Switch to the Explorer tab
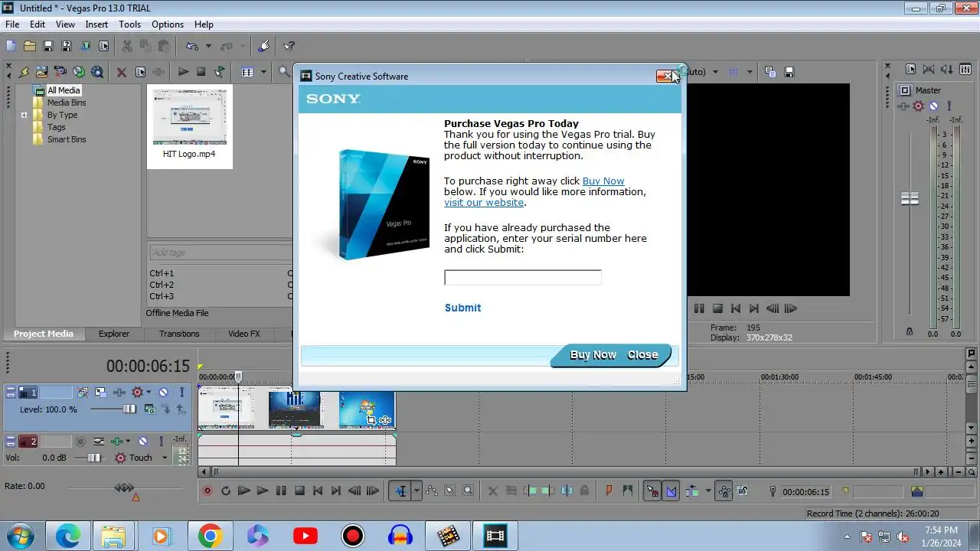This screenshot has width=980, height=551. 113,334
